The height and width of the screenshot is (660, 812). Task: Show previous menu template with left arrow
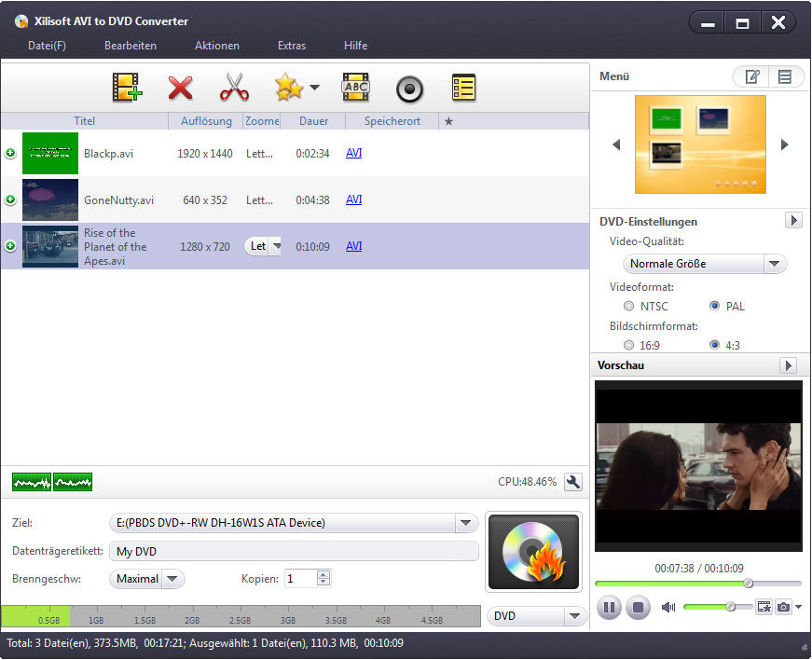click(616, 144)
